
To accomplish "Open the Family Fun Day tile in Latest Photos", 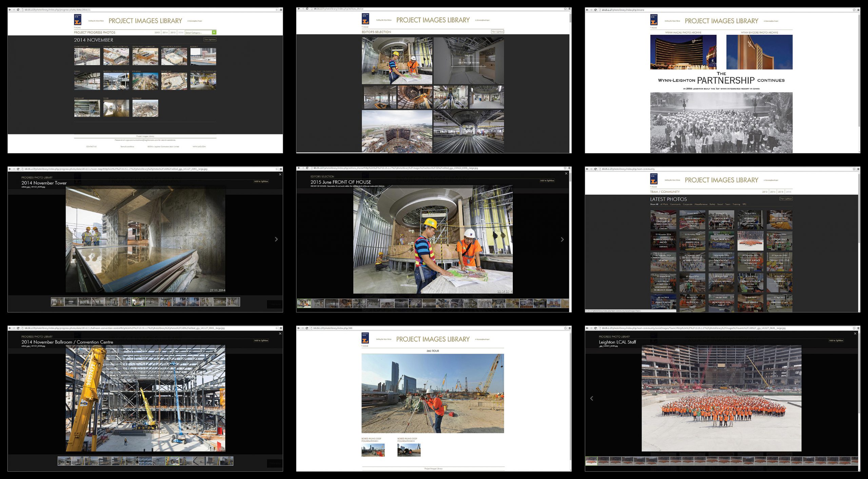I will click(x=663, y=303).
